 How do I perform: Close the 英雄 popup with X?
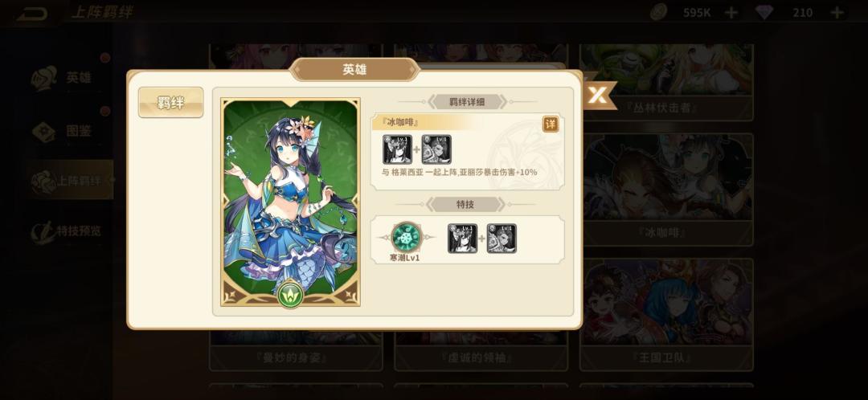[596, 95]
